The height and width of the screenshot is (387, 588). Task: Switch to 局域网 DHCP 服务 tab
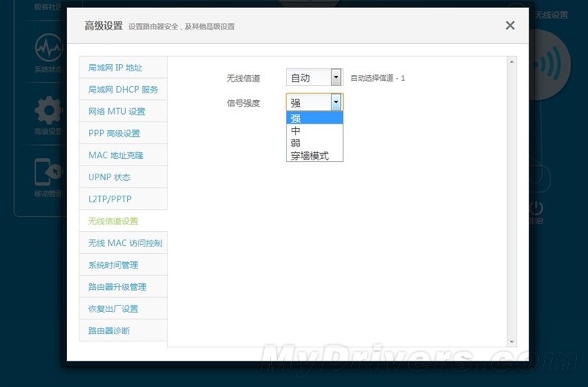(x=123, y=90)
